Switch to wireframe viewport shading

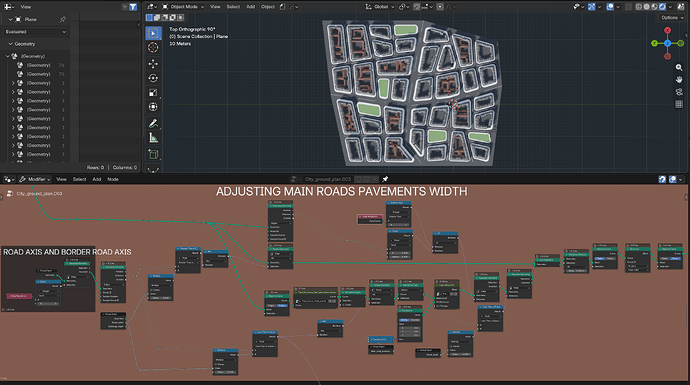pos(639,7)
